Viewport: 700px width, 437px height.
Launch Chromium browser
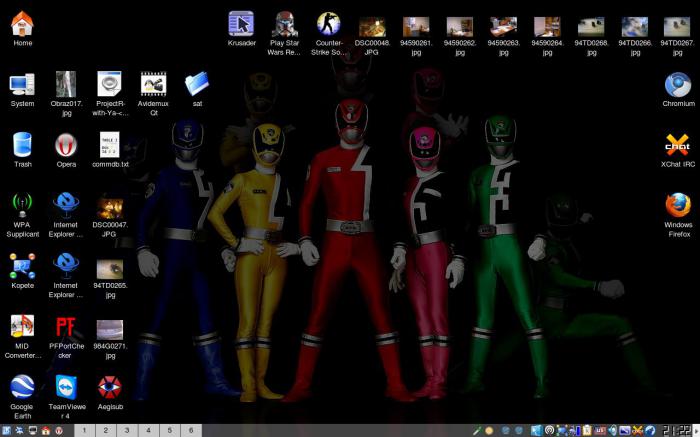pos(678,89)
